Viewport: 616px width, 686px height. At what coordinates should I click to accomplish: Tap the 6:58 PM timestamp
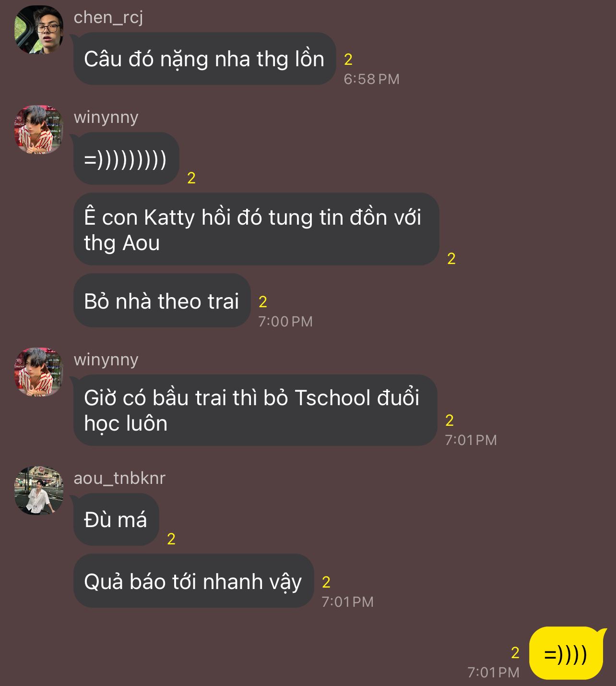371,79
